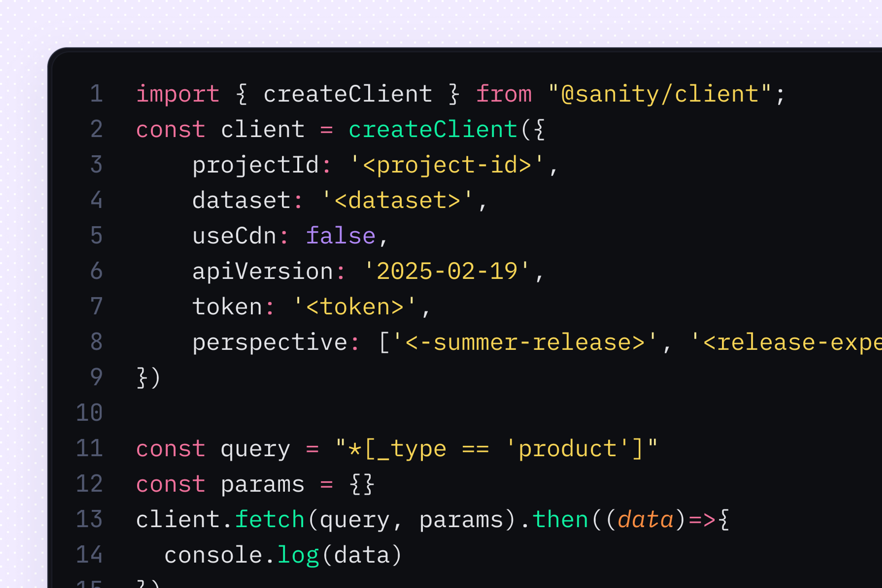Click the green createClient function call on line 2
Image resolution: width=882 pixels, height=588 pixels.
433,129
